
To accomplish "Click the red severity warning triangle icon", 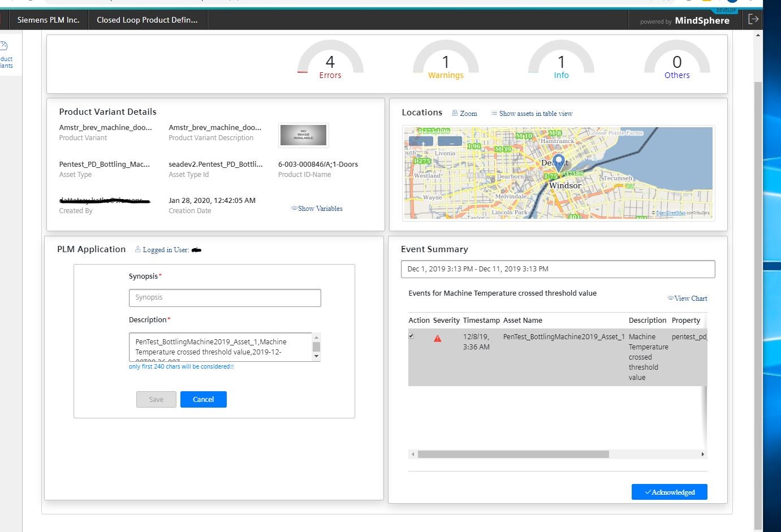I will [x=437, y=339].
